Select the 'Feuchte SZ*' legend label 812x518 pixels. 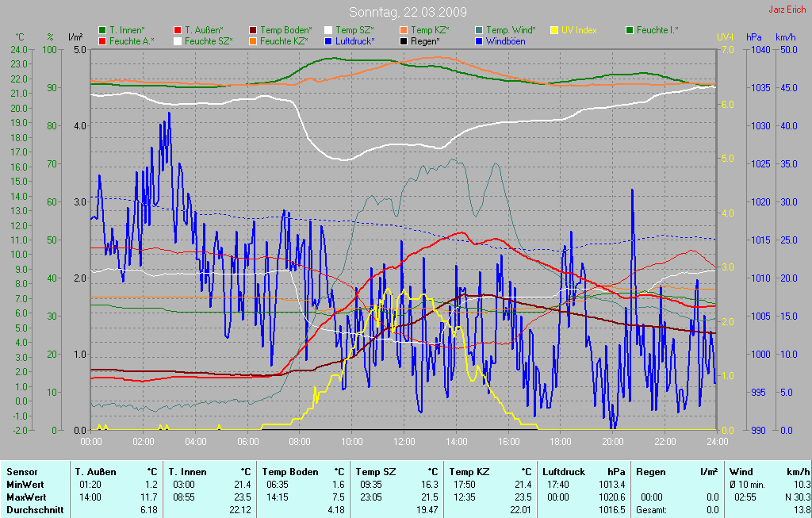[x=209, y=41]
